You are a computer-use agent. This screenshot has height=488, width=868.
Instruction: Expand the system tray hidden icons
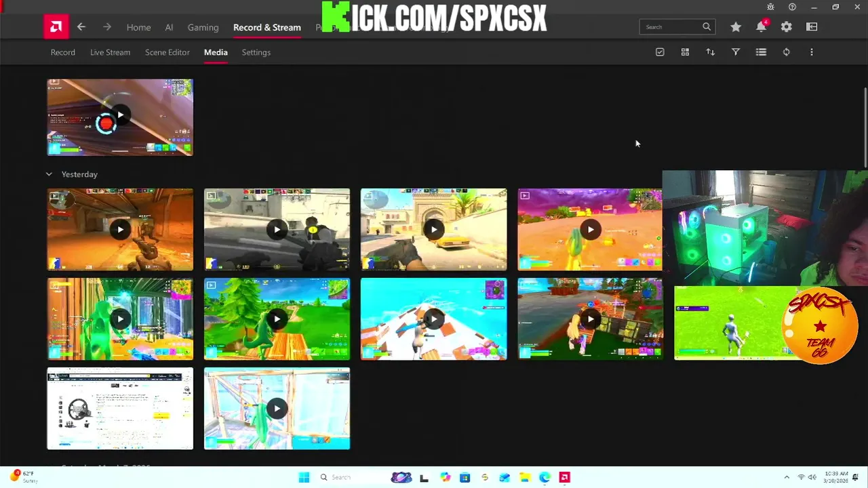(x=787, y=477)
